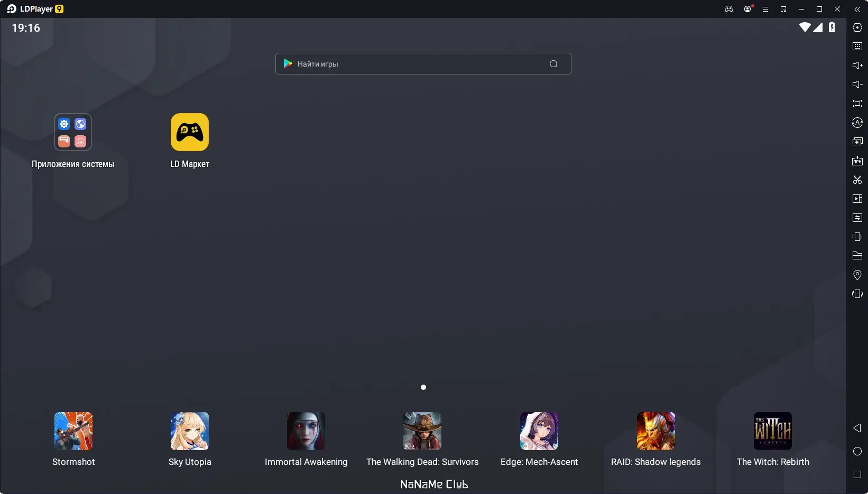Viewport: 868px width, 494px height.
Task: Open emulator settings in the sidebar
Action: 857,27
